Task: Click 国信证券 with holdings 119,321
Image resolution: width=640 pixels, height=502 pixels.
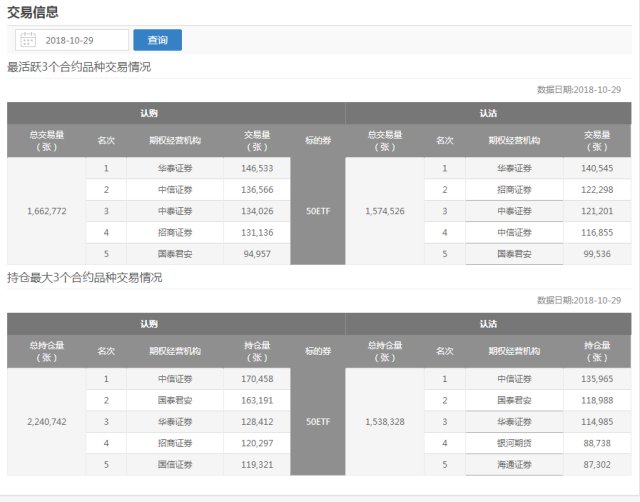Action: coord(175,464)
